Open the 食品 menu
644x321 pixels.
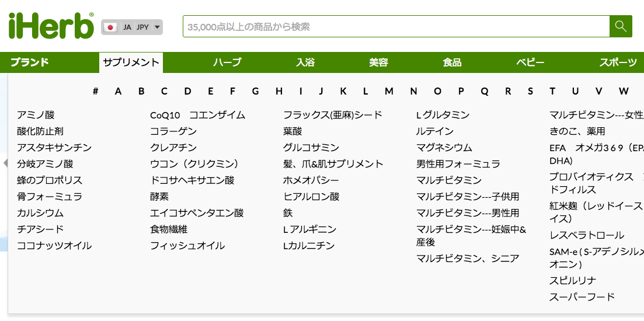coord(452,62)
